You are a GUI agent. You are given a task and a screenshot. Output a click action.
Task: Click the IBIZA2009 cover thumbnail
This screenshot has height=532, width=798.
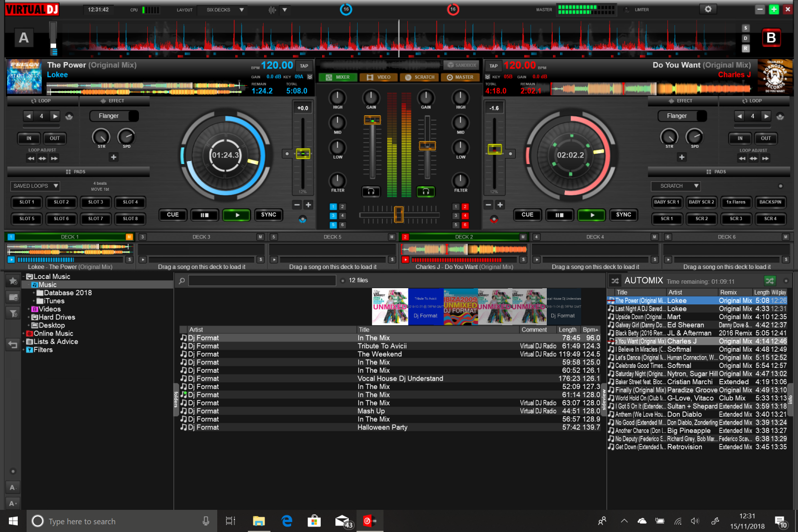pos(461,306)
